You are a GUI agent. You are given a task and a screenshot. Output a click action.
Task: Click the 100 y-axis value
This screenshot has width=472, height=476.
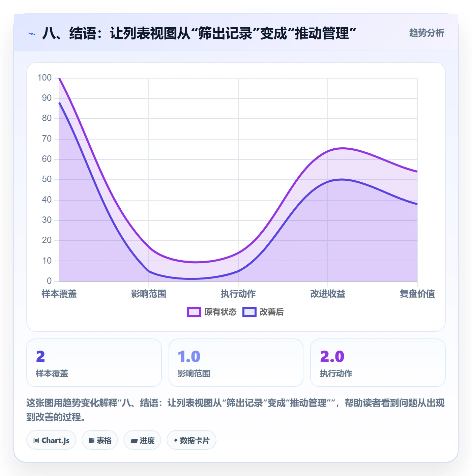[45, 78]
